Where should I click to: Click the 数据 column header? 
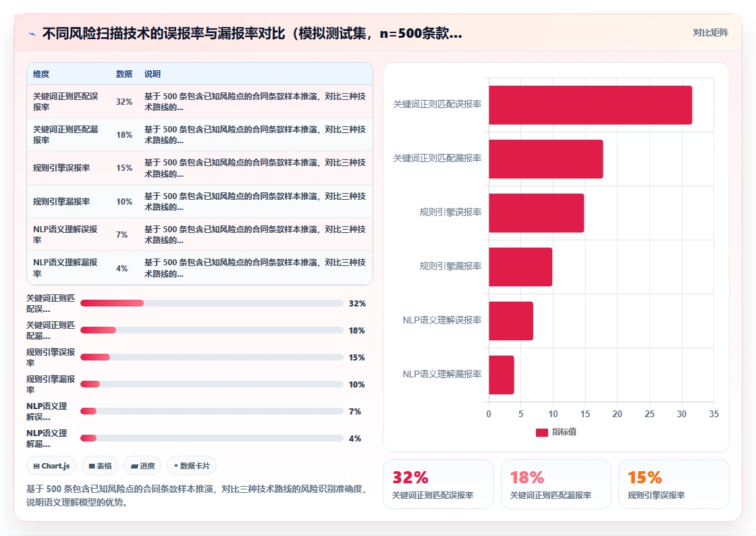[x=124, y=74]
